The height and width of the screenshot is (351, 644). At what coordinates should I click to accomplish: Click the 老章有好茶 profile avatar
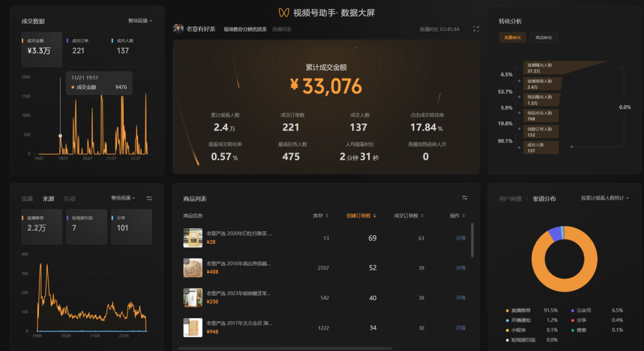click(x=178, y=29)
